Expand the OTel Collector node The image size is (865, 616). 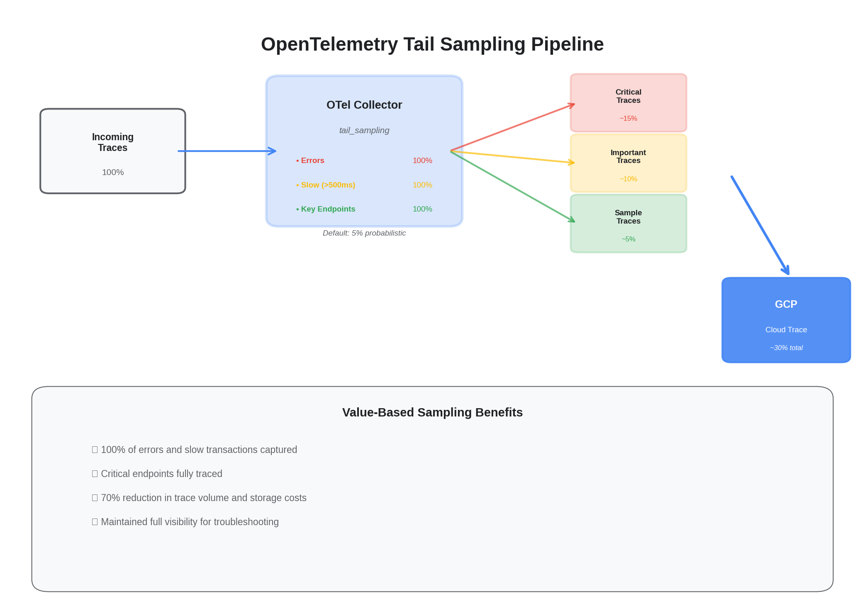[x=364, y=105]
